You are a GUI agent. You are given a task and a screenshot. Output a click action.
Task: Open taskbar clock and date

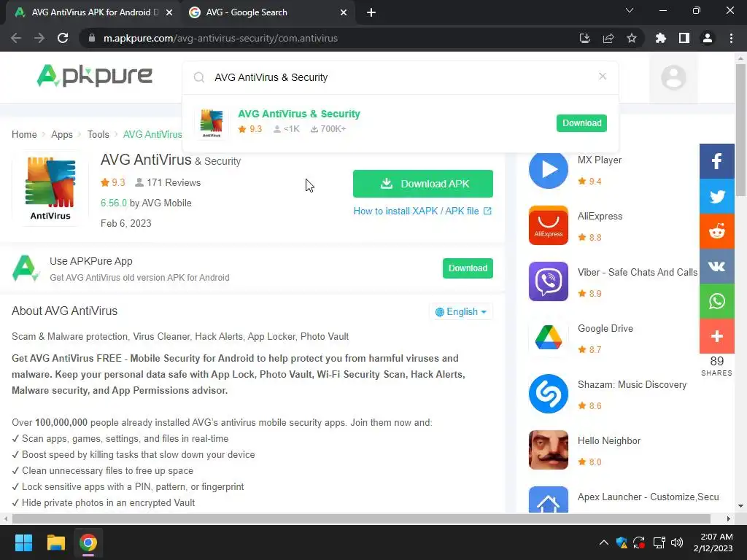point(713,542)
